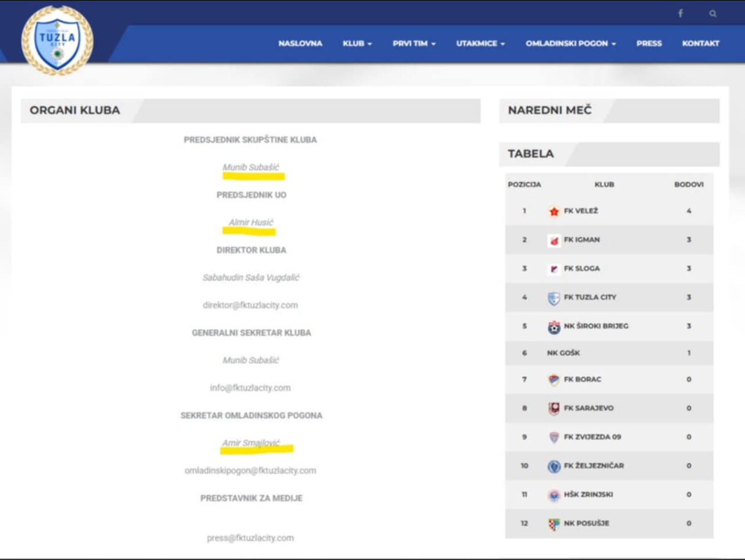The width and height of the screenshot is (745, 560).
Task: Click the Bodovi column header
Action: (689, 184)
